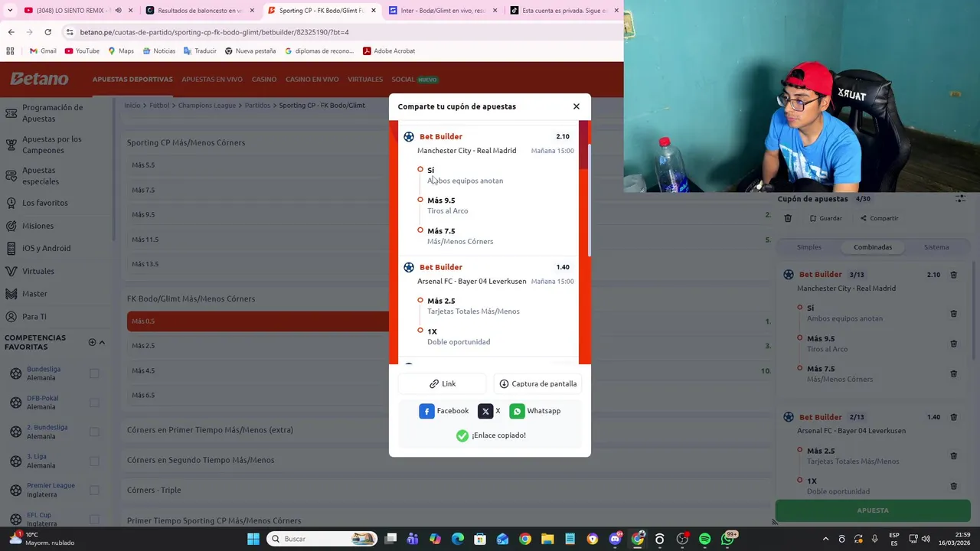
Task: Click Compartir in the bet coupon
Action: coord(879,218)
